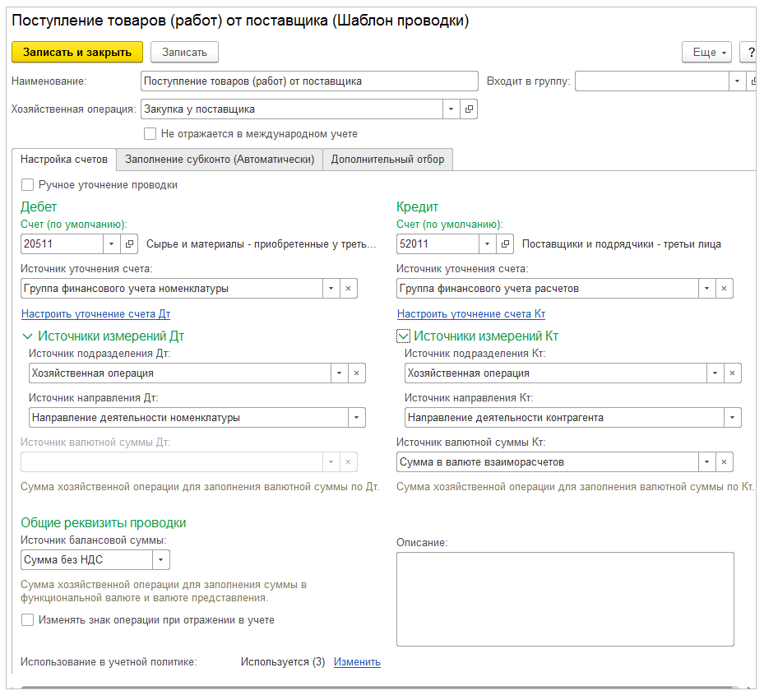
Task: Clear the Источник валютной суммы Кт field
Action: [x=724, y=462]
